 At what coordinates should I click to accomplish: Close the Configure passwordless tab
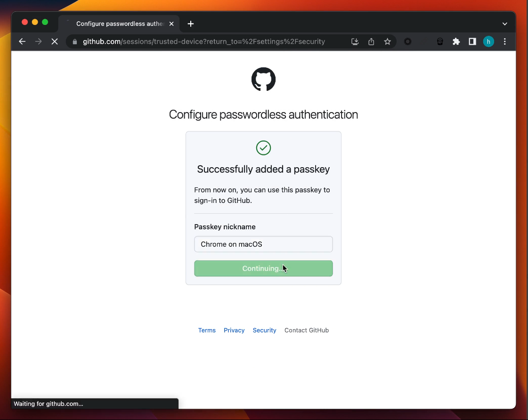[171, 24]
